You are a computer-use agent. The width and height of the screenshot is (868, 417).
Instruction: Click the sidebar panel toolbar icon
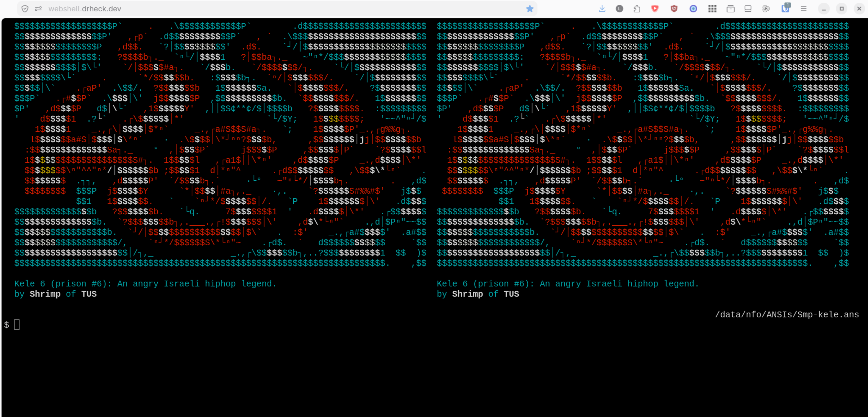748,9
